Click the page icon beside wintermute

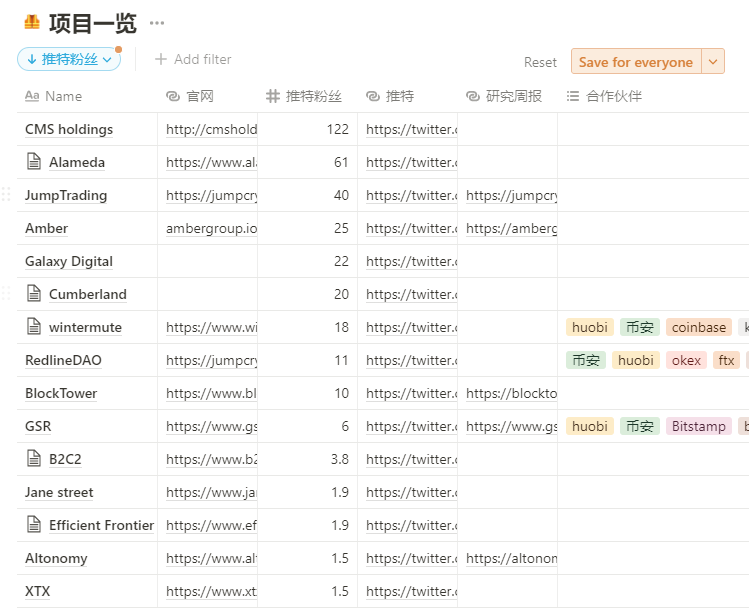coord(34,326)
